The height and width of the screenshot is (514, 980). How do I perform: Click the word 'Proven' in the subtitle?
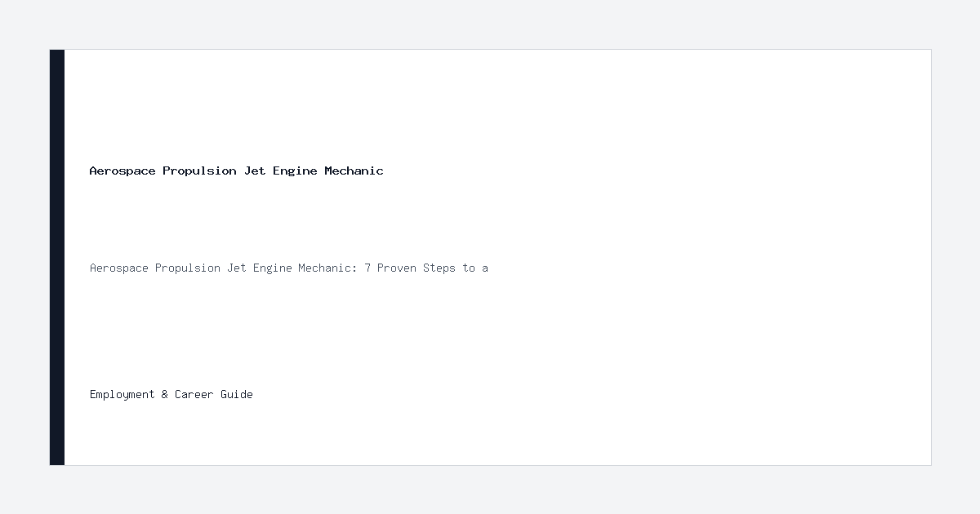tap(397, 268)
